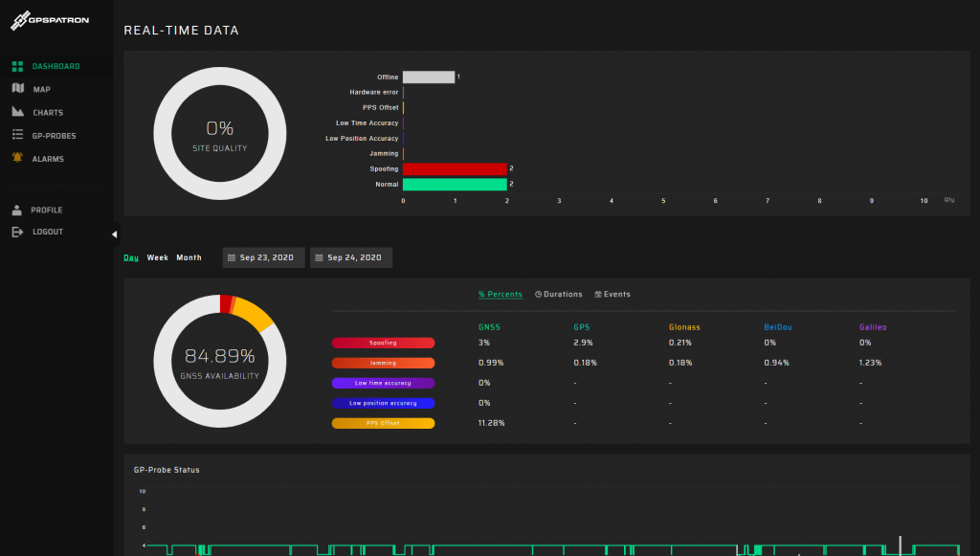The image size is (980, 556).
Task: Open Alarms via the bell icon
Action: pos(15,158)
